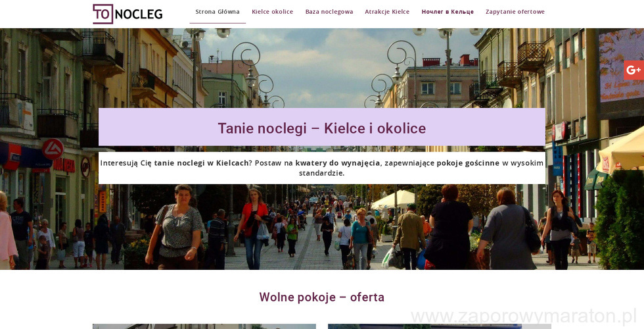Open Zapytanie ofertowe page
The image size is (644, 329).
tap(515, 12)
